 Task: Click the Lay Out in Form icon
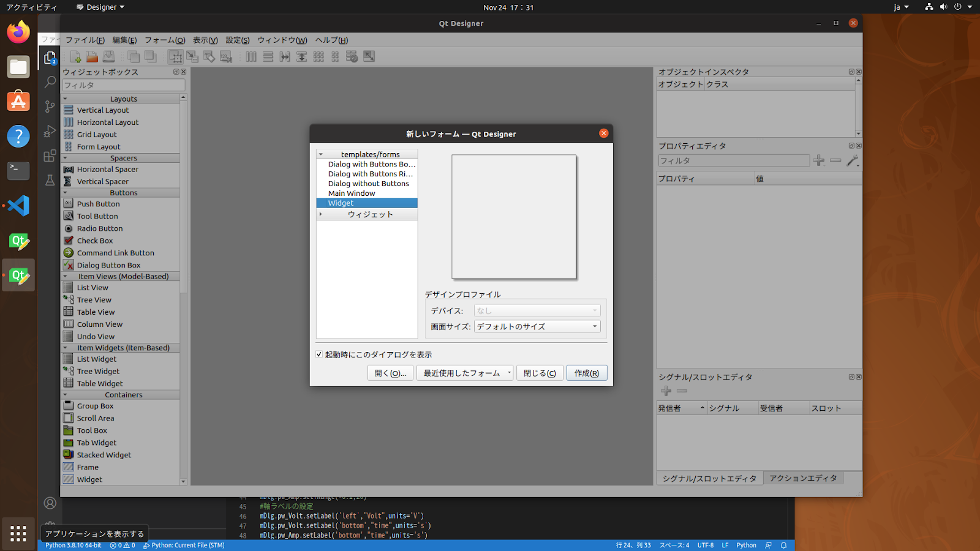[335, 57]
